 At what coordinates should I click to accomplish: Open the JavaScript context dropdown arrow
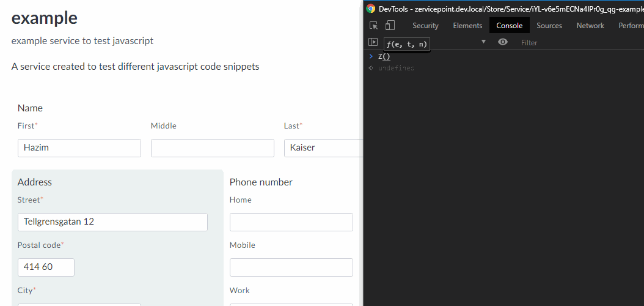483,42
